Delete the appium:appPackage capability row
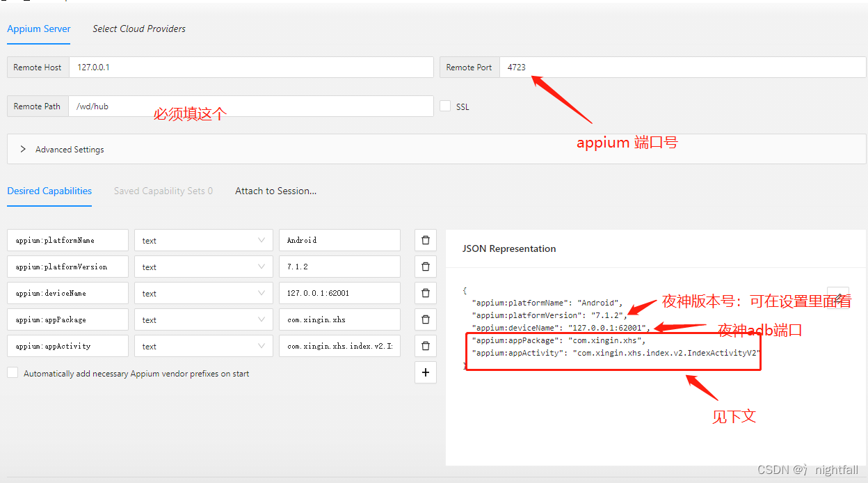868x483 pixels. [426, 319]
